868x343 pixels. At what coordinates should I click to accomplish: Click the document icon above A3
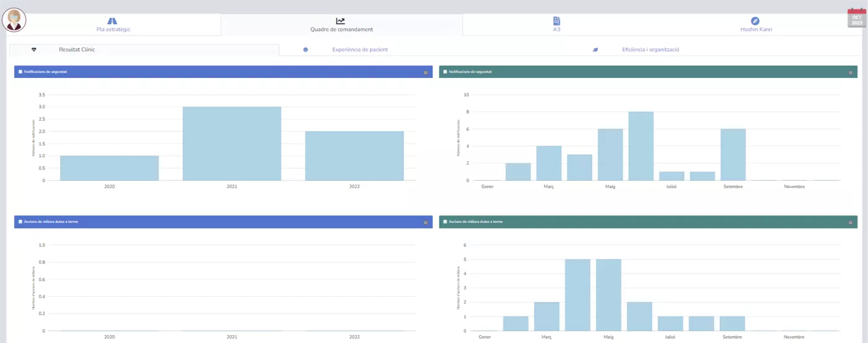(557, 20)
